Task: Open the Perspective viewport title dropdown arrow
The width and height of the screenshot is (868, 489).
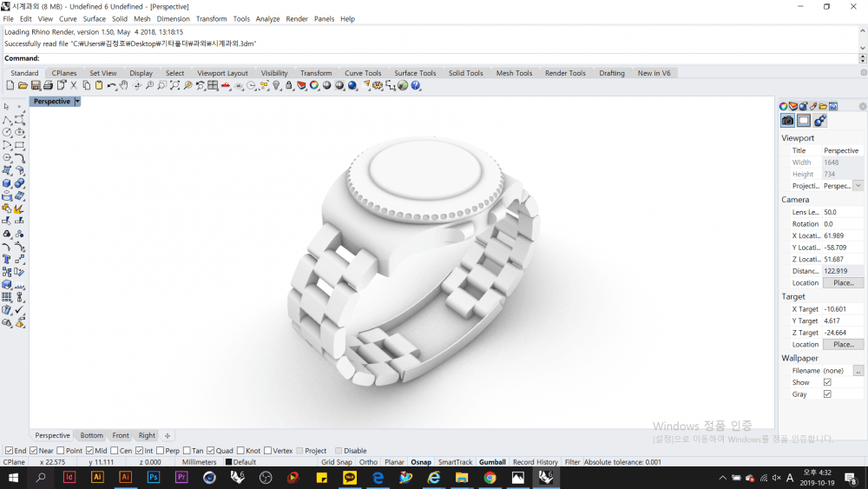Action: click(77, 102)
